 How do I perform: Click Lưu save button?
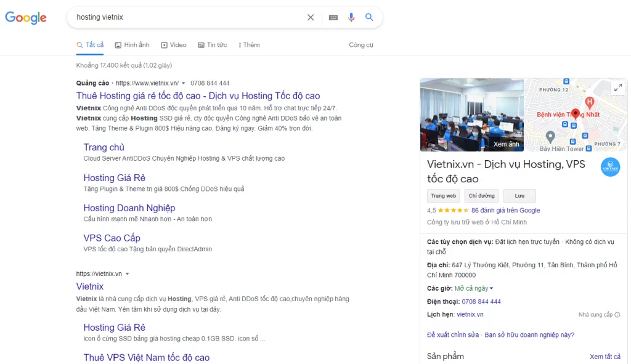[519, 196]
